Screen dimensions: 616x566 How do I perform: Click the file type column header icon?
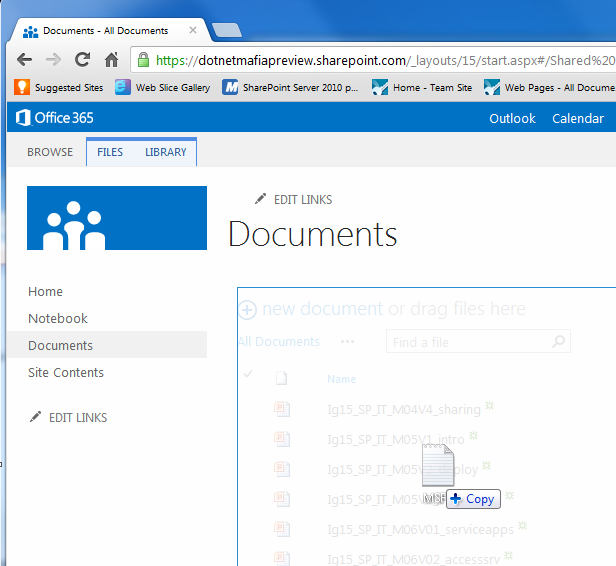(x=281, y=378)
